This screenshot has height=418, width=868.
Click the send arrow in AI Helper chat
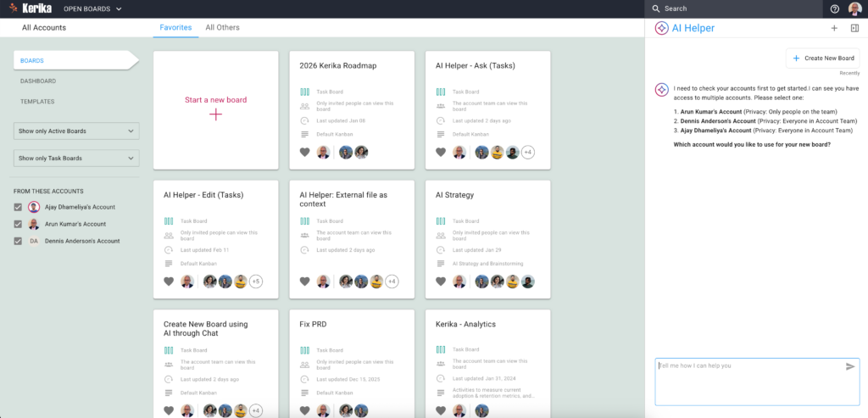pos(850,366)
